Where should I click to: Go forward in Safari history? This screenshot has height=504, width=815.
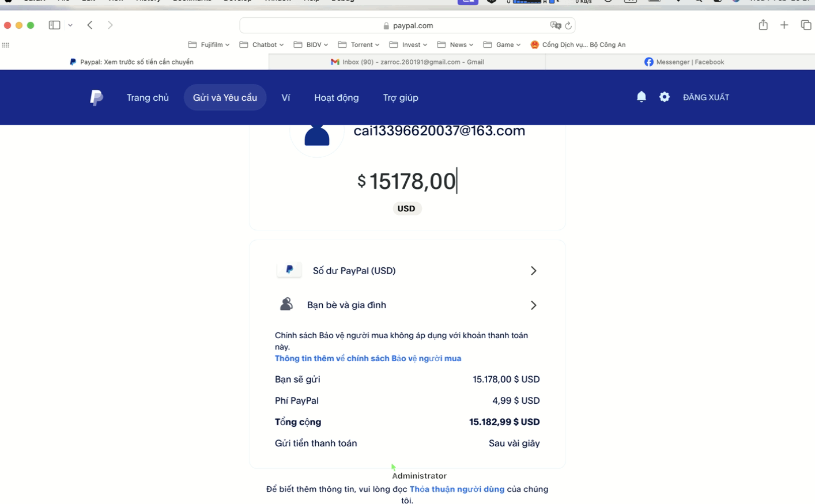110,25
